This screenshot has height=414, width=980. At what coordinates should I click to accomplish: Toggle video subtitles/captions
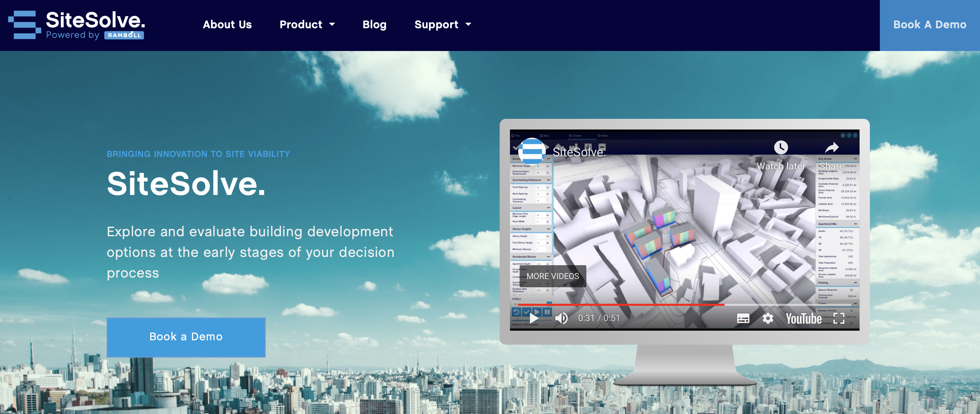coord(743,318)
